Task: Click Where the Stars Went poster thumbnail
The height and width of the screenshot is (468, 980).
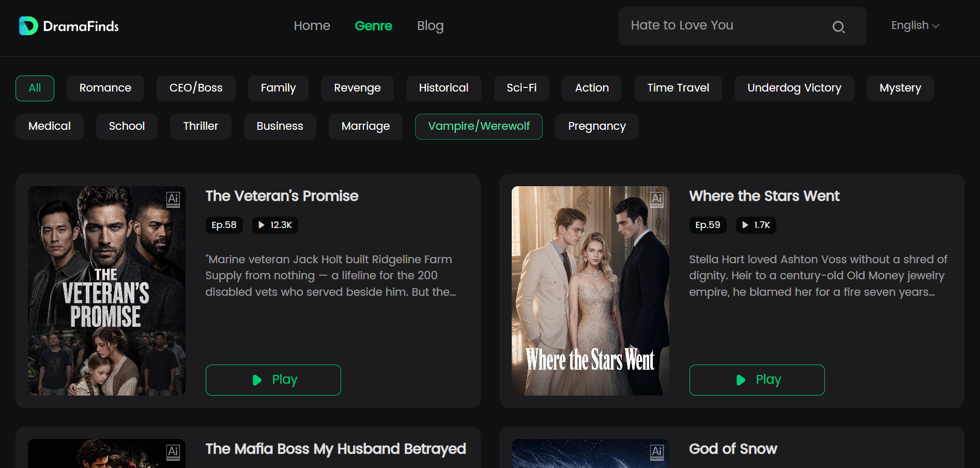Action: click(x=590, y=291)
